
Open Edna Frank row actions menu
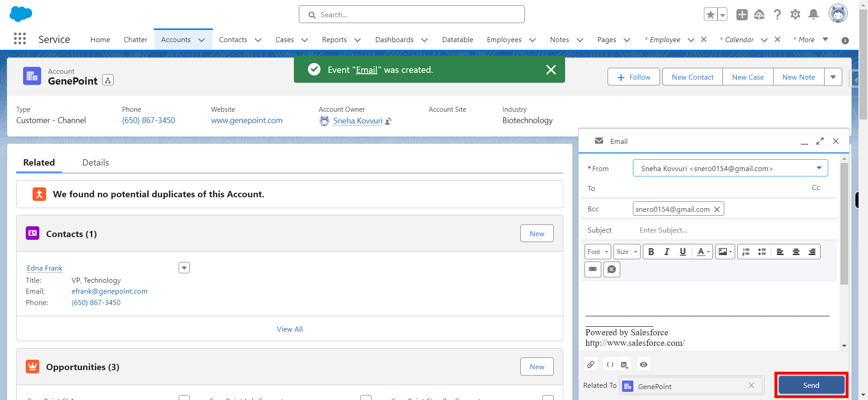coord(184,268)
